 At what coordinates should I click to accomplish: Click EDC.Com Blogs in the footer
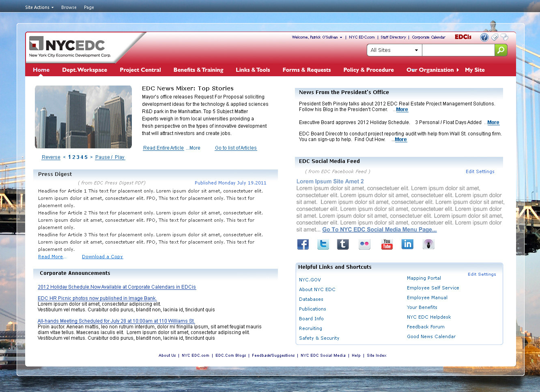[x=231, y=356]
